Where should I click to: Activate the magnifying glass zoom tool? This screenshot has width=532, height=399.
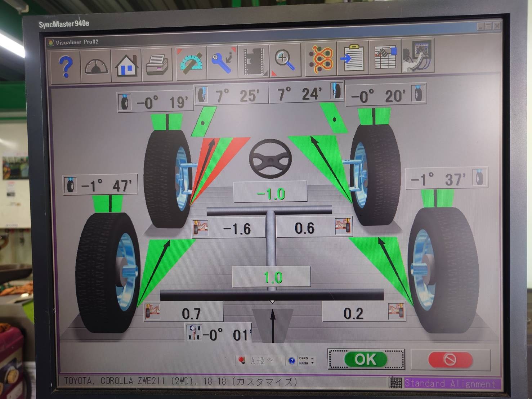click(285, 61)
